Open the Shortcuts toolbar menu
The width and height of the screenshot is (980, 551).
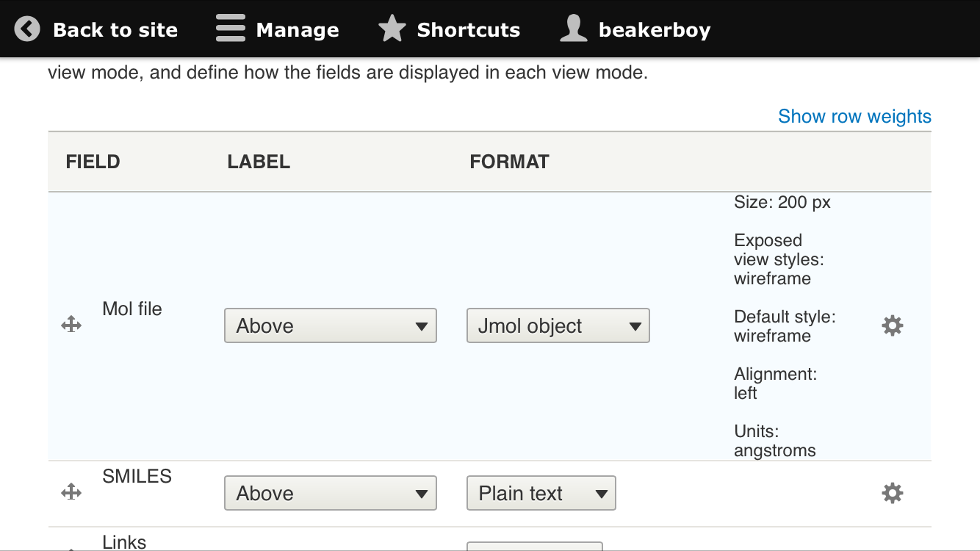pyautogui.click(x=468, y=30)
